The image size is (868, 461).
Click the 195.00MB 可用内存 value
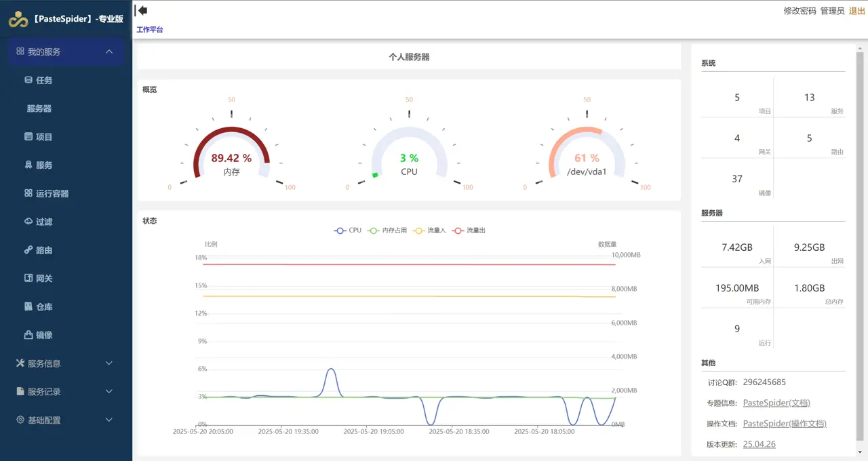click(737, 288)
